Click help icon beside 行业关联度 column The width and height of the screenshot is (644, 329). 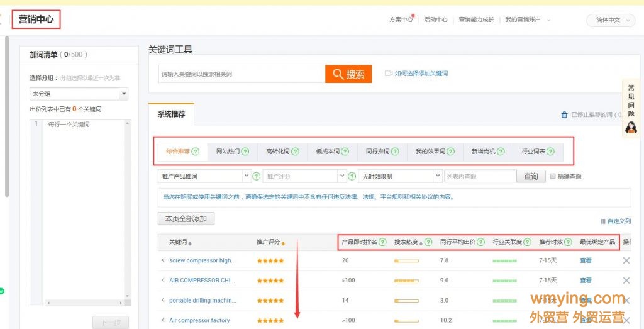[x=528, y=242]
